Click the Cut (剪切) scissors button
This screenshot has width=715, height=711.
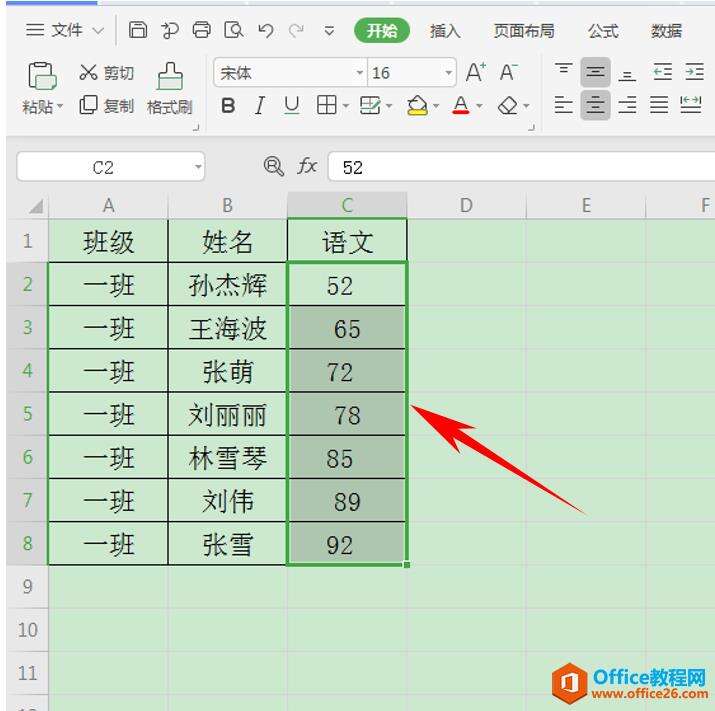106,73
